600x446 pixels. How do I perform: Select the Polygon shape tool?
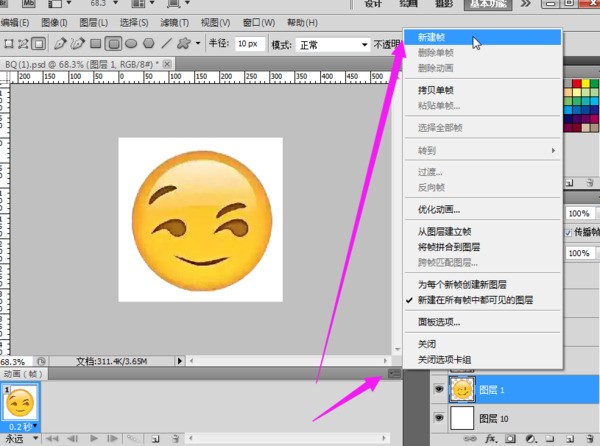pyautogui.click(x=148, y=44)
